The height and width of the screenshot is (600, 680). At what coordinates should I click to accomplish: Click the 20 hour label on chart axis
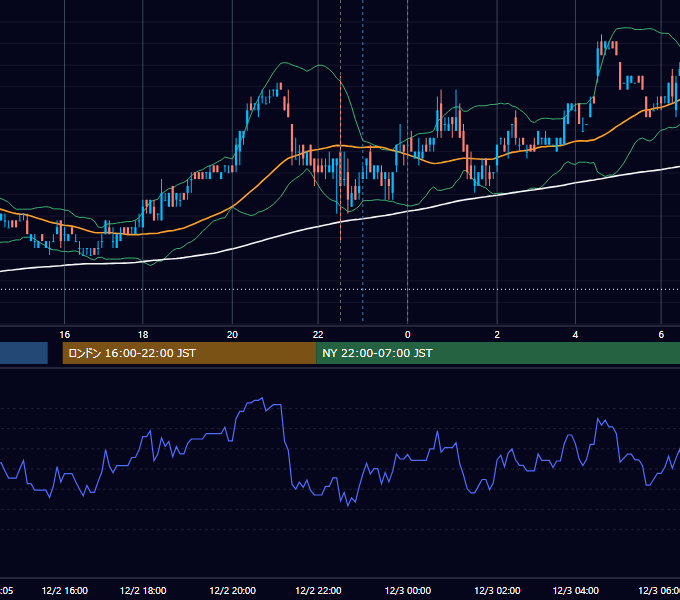232,335
